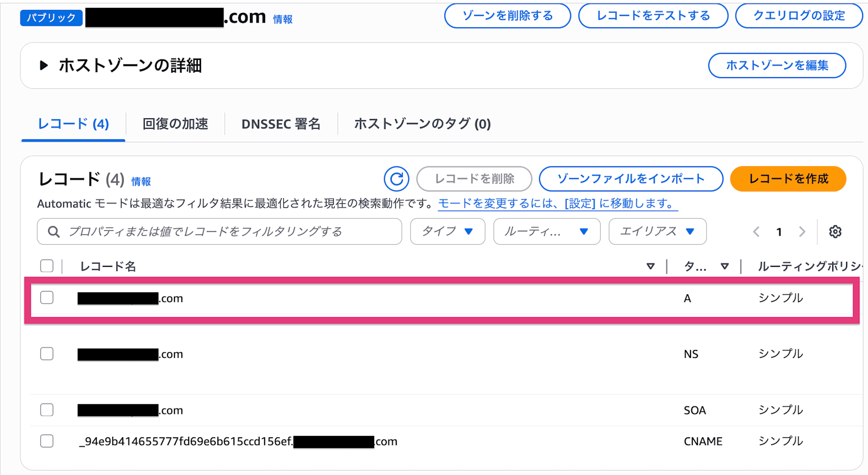
Task: Open the table preferences gear icon
Action: pos(835,232)
